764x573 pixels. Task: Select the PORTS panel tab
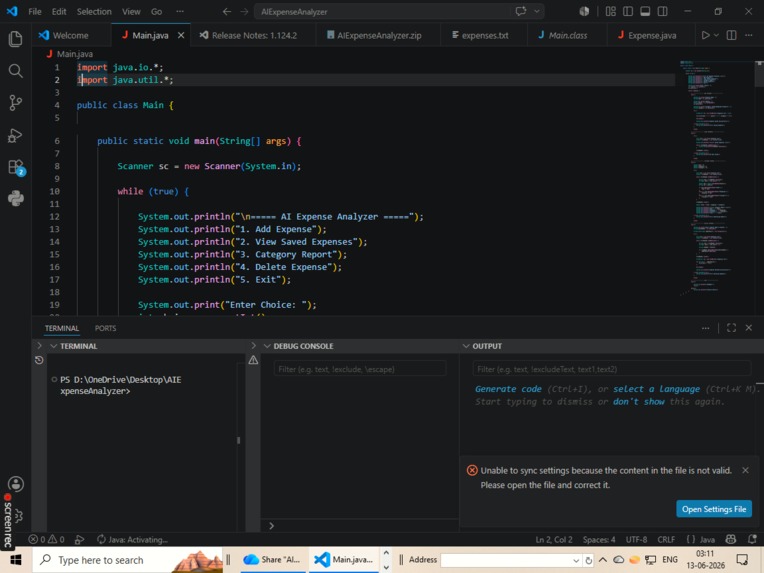(105, 328)
